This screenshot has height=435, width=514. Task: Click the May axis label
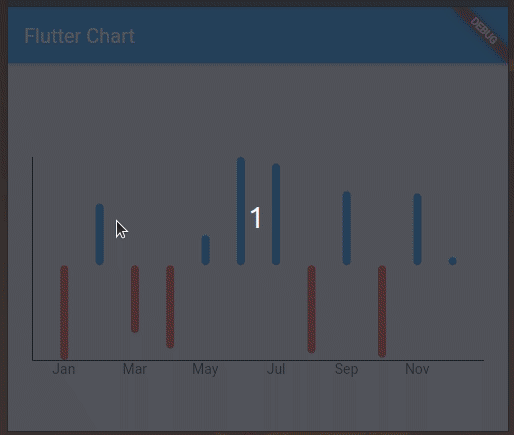pos(205,370)
